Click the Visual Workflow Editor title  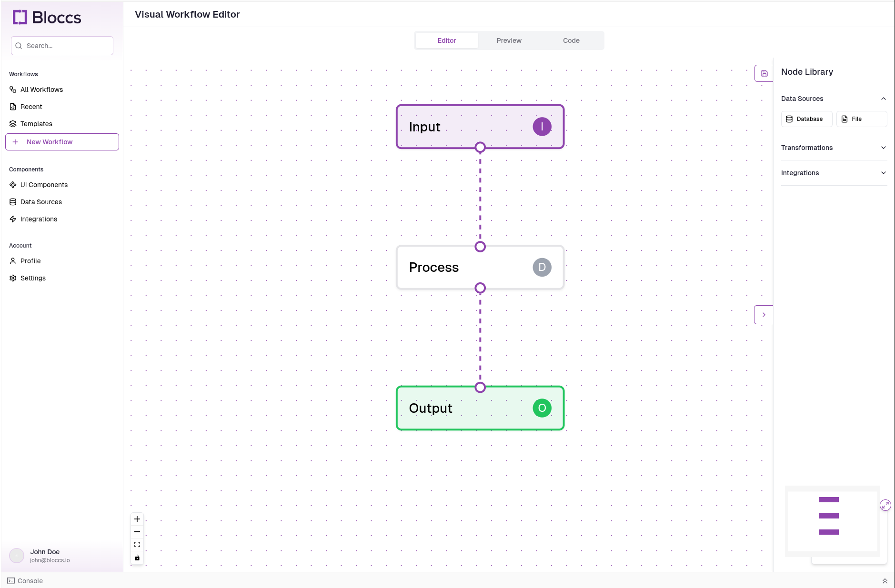187,14
